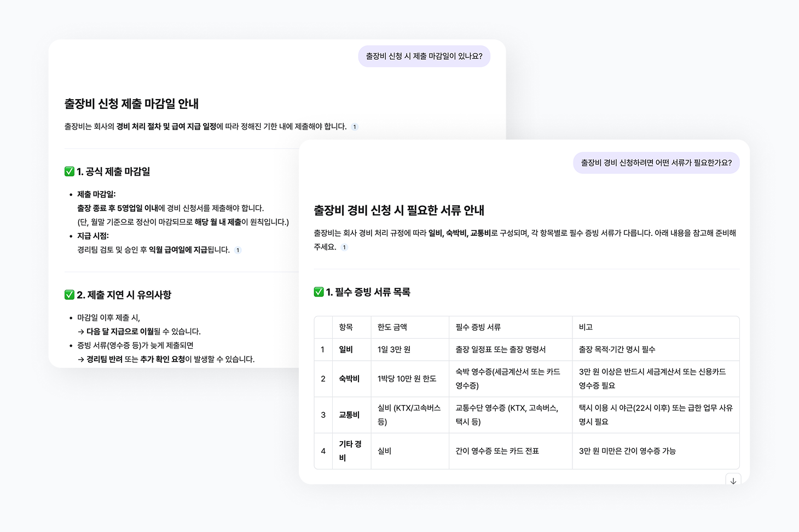Click the footnote marker after 제출해야 합니다
Viewport: 799px width, 532px height.
355,126
